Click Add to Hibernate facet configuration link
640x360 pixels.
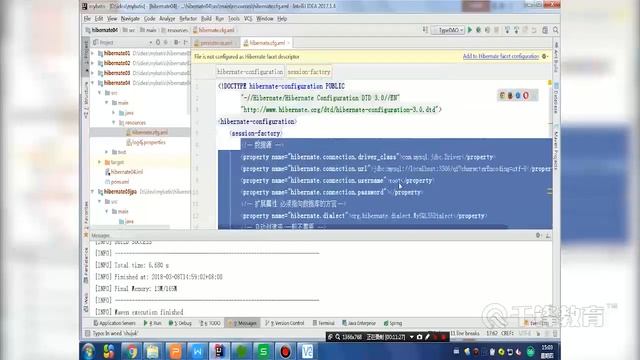coord(501,56)
